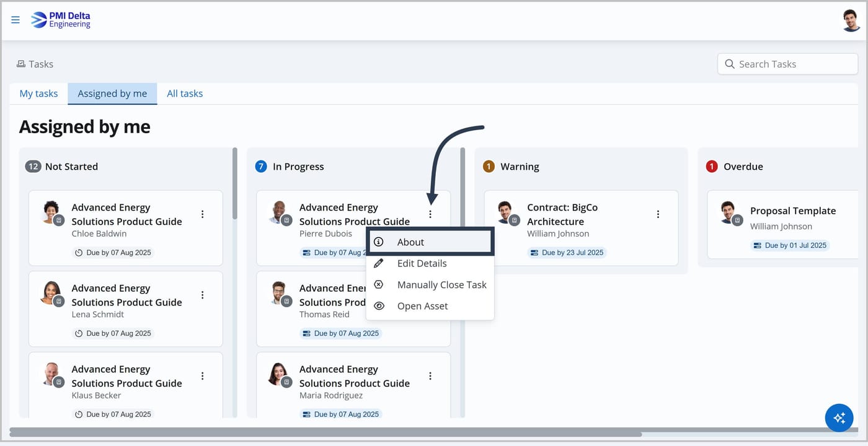Click Maria Rodriguez's avatar

(x=279, y=374)
